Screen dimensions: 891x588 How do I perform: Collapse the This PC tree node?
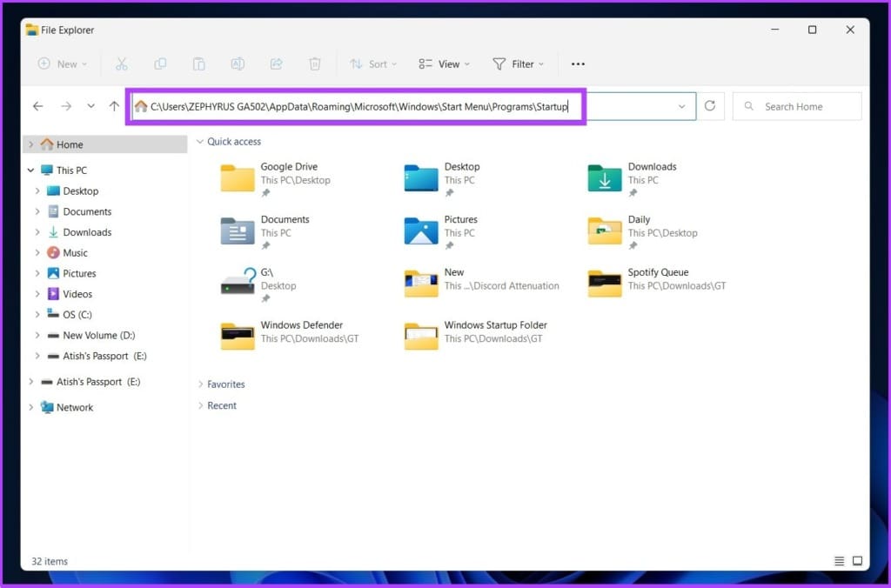click(30, 170)
